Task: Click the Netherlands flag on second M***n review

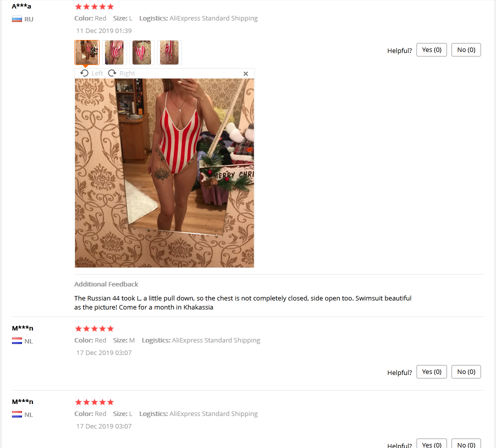Action: click(x=17, y=414)
